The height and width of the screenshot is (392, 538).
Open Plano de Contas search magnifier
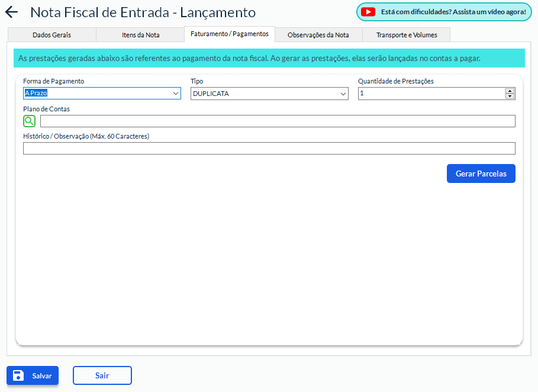pyautogui.click(x=29, y=121)
